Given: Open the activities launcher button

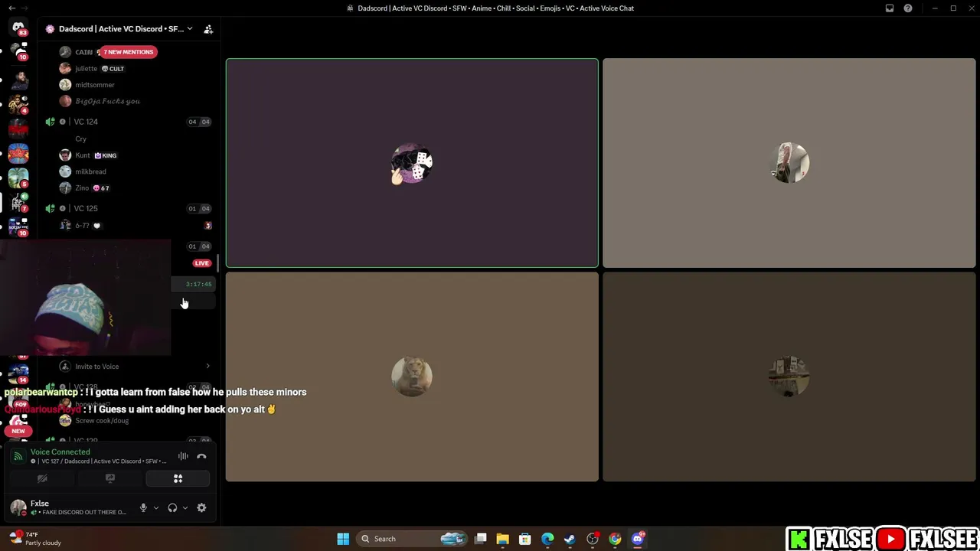Looking at the screenshot, I should (178, 479).
